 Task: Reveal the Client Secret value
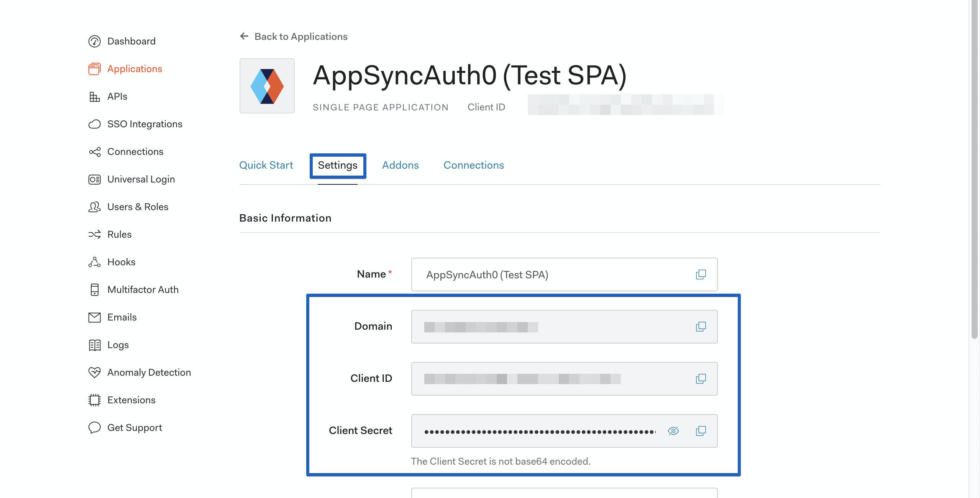(673, 431)
